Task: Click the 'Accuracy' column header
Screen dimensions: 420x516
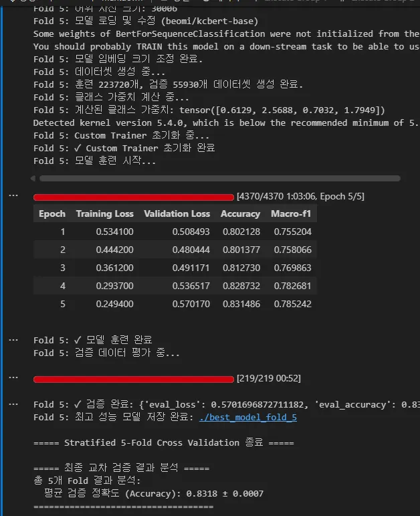Action: (240, 214)
